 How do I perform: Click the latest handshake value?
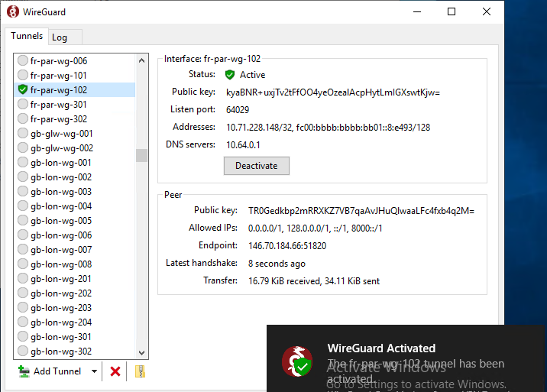(277, 264)
